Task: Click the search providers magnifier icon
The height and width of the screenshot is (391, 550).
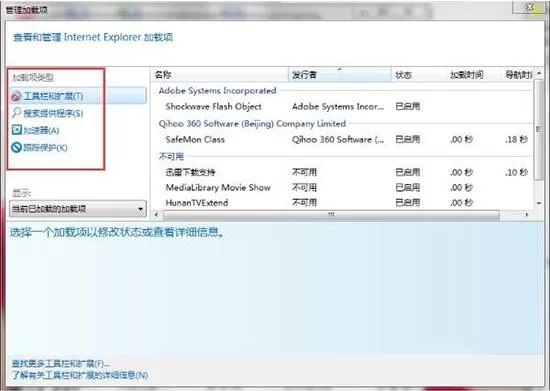Action: (x=16, y=113)
